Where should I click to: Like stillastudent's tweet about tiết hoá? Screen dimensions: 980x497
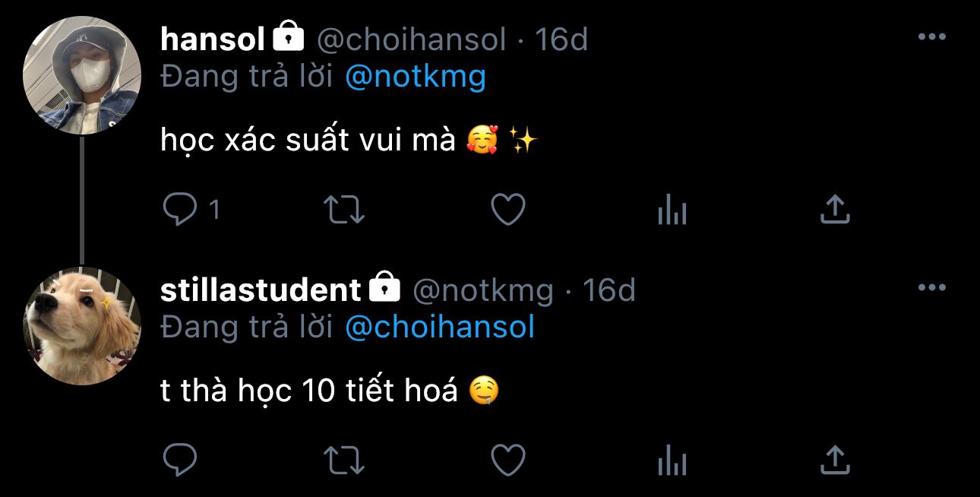(508, 460)
